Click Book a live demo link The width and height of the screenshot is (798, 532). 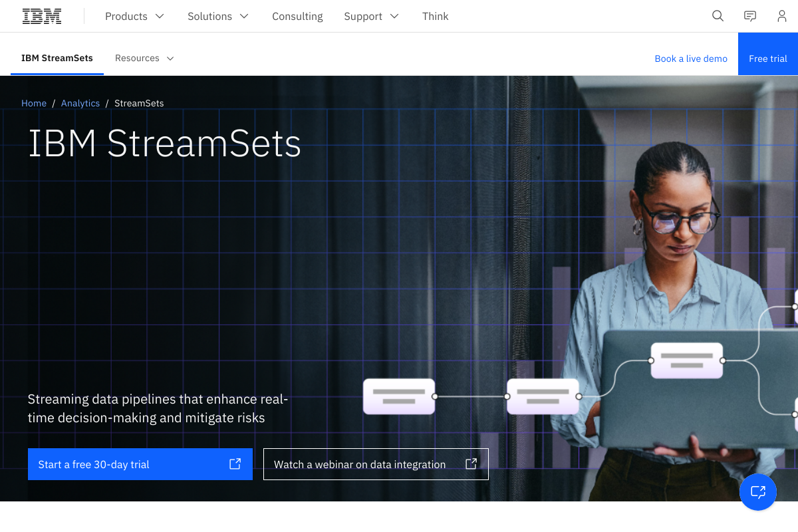(691, 59)
